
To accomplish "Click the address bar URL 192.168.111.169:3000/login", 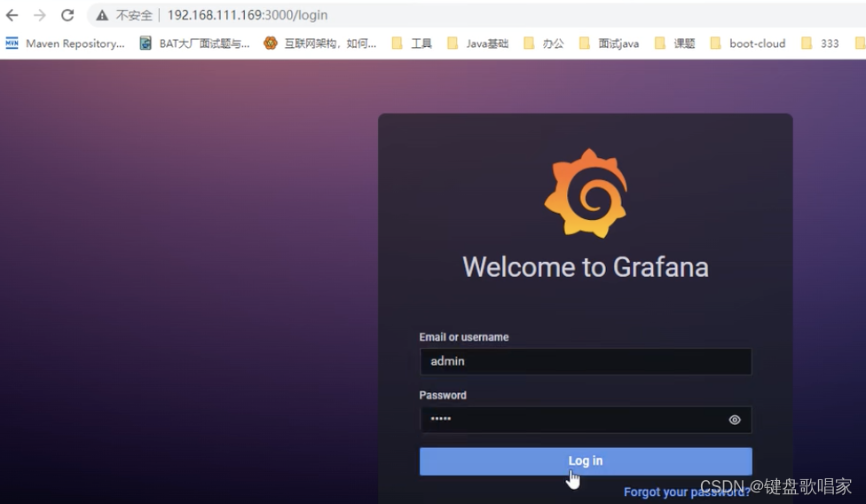I will click(248, 15).
